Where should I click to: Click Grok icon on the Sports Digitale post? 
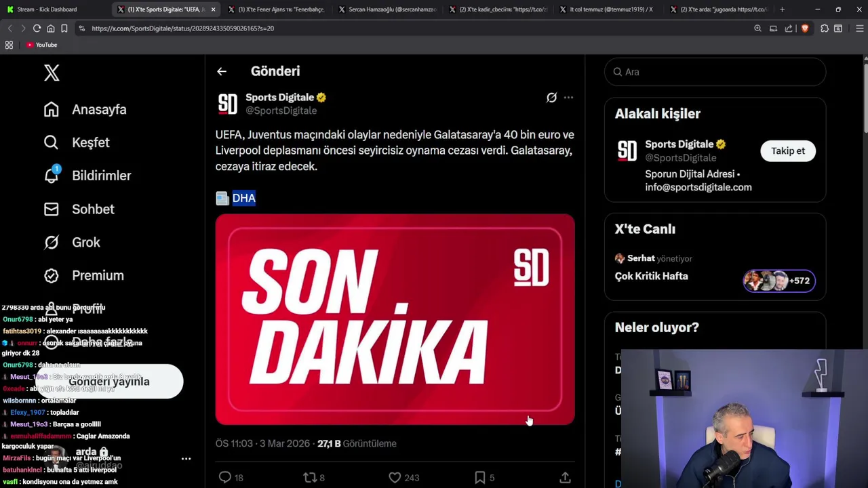(552, 98)
